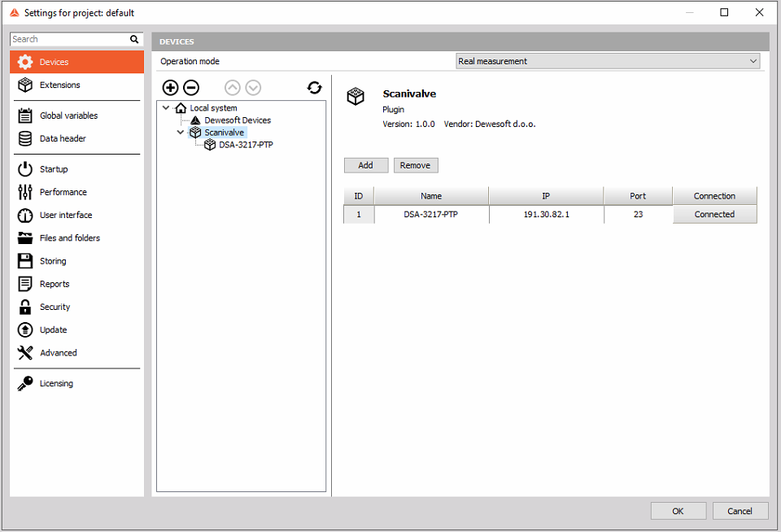Screen dimensions: 781x532
Task: Click the Storing floppy disk icon
Action: coord(25,261)
